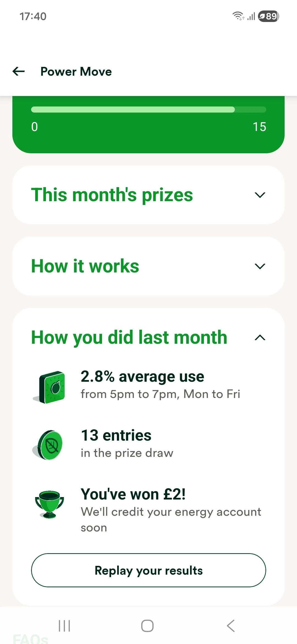Open Android recent apps button
Image resolution: width=297 pixels, height=644 pixels.
click(x=64, y=626)
